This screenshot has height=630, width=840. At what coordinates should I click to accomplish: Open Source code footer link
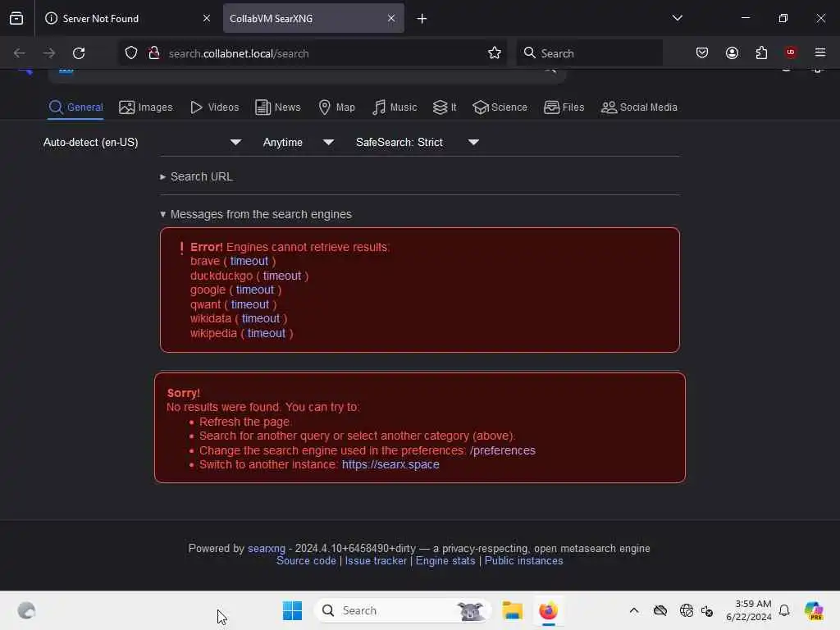pyautogui.click(x=307, y=561)
